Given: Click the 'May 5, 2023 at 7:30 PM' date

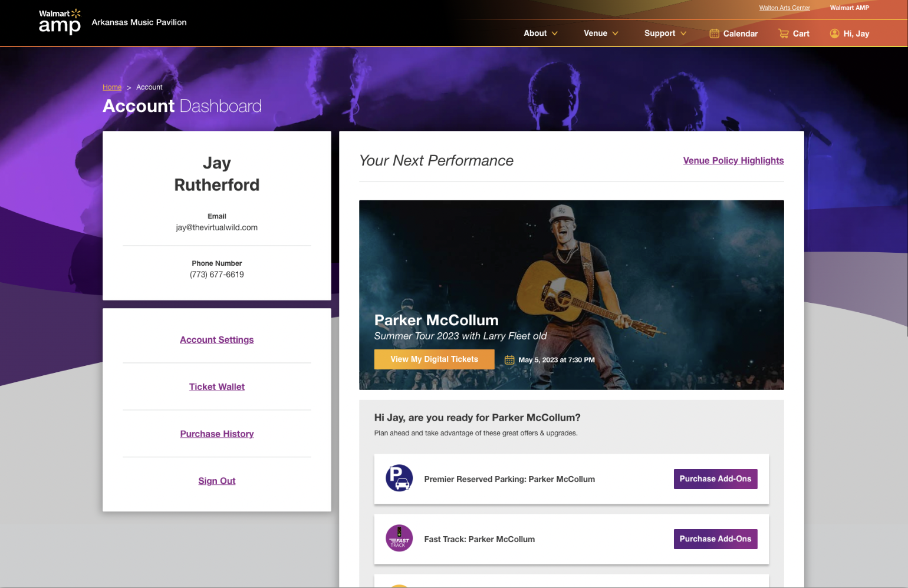Looking at the screenshot, I should (x=557, y=360).
